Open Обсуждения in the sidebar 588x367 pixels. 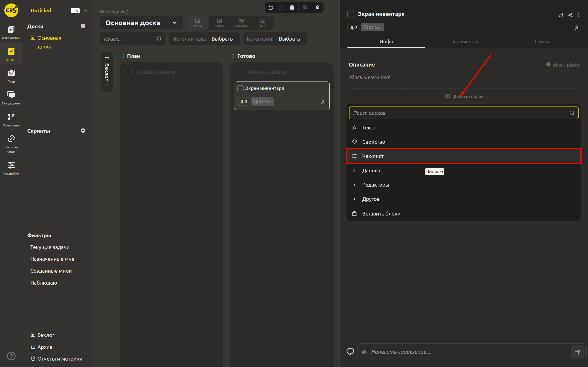coord(11,98)
